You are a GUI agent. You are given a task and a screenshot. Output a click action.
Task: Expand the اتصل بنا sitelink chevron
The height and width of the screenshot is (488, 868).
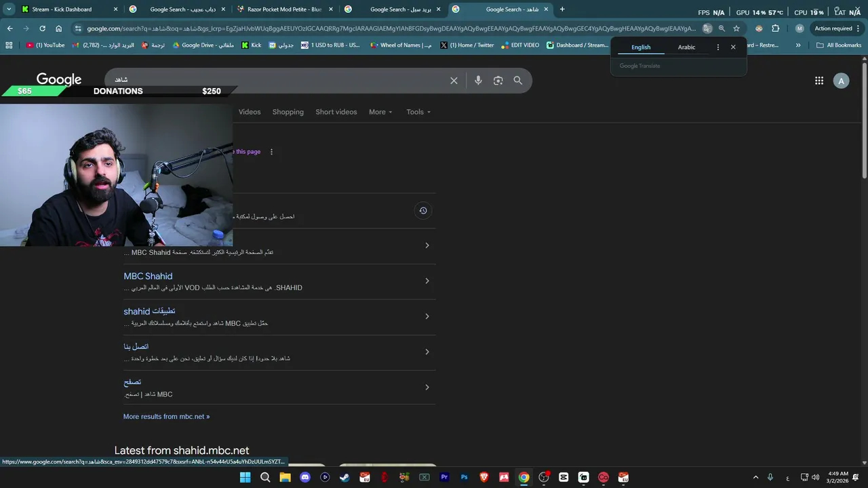(x=427, y=352)
